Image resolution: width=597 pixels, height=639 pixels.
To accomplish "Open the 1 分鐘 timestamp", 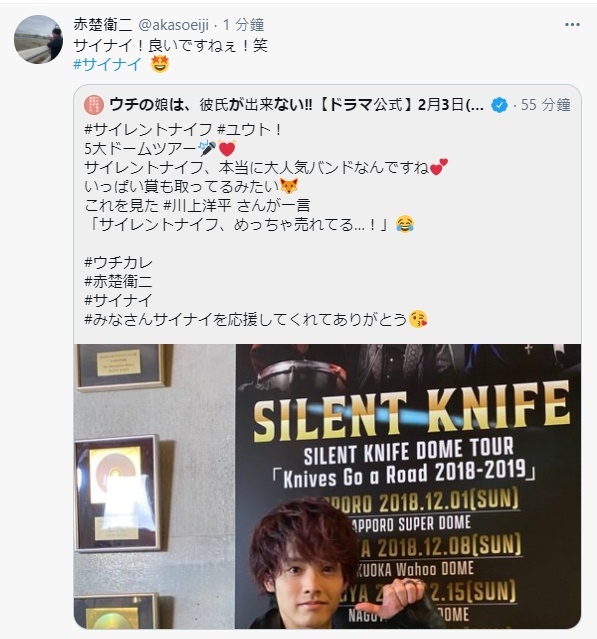I will 243,25.
